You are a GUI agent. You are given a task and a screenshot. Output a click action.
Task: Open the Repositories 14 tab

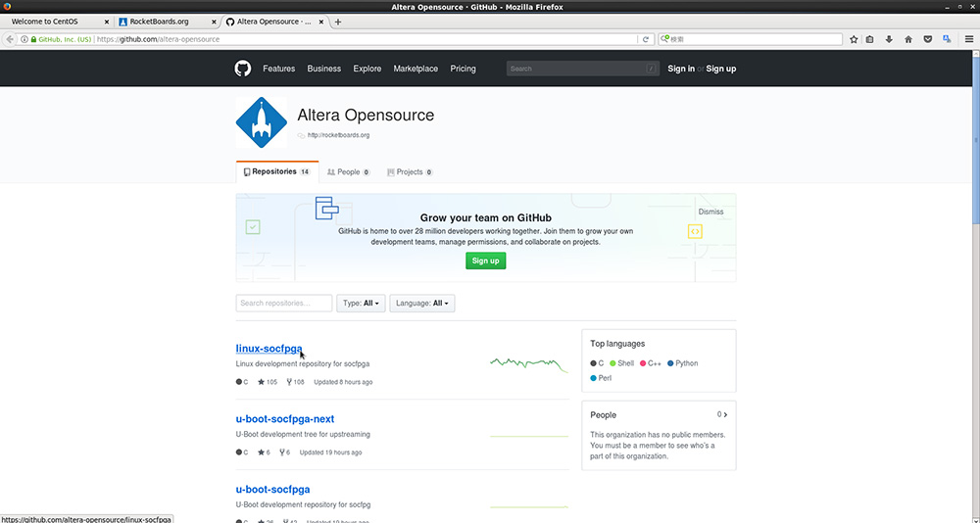point(277,171)
